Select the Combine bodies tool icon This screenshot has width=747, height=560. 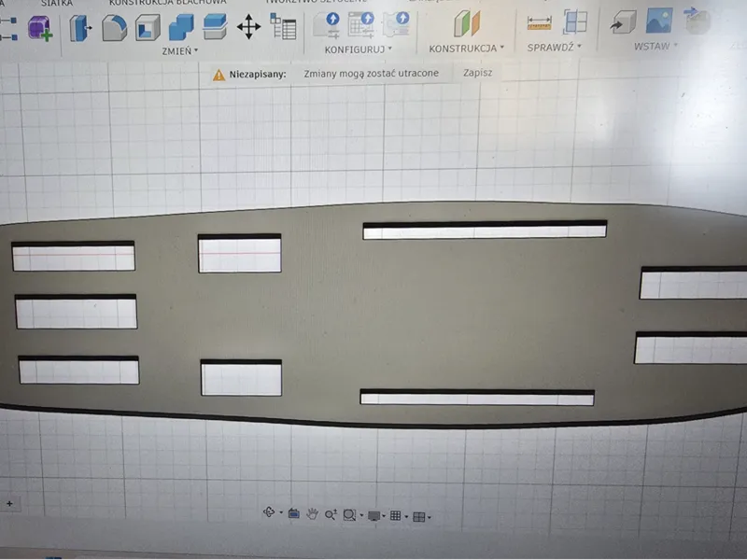pos(181,27)
